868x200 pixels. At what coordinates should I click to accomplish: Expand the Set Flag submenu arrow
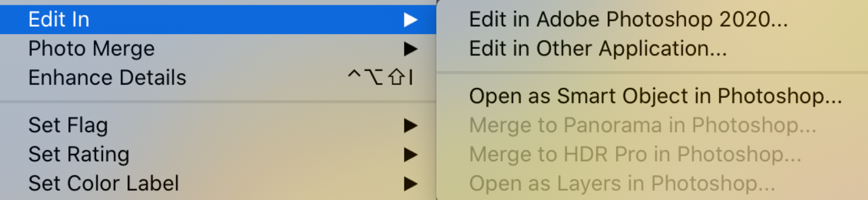point(410,125)
